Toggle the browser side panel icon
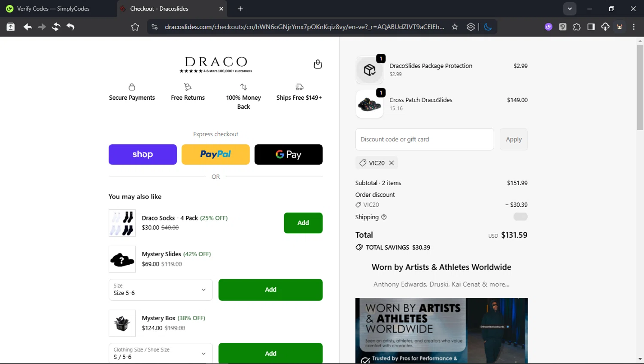The image size is (644, 364). 591,27
